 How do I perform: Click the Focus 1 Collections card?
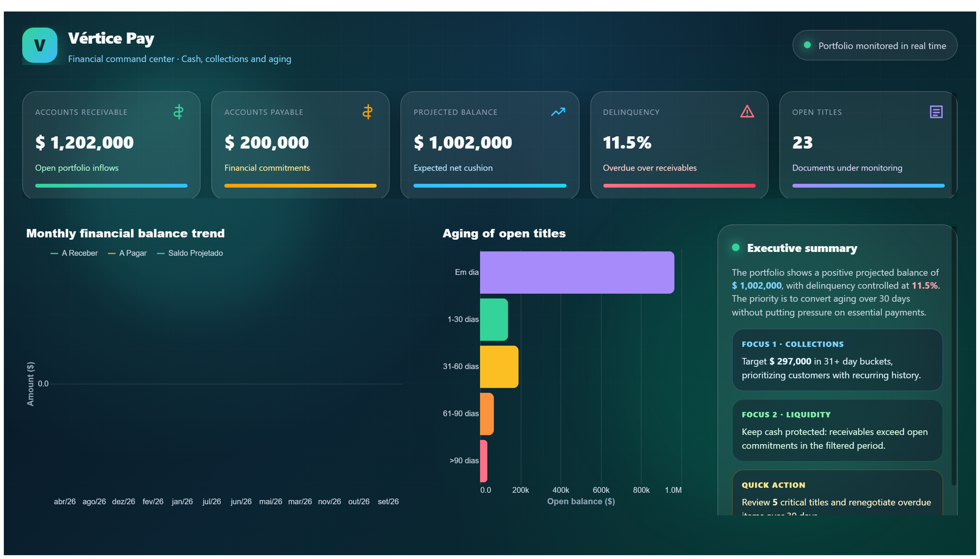pyautogui.click(x=837, y=360)
